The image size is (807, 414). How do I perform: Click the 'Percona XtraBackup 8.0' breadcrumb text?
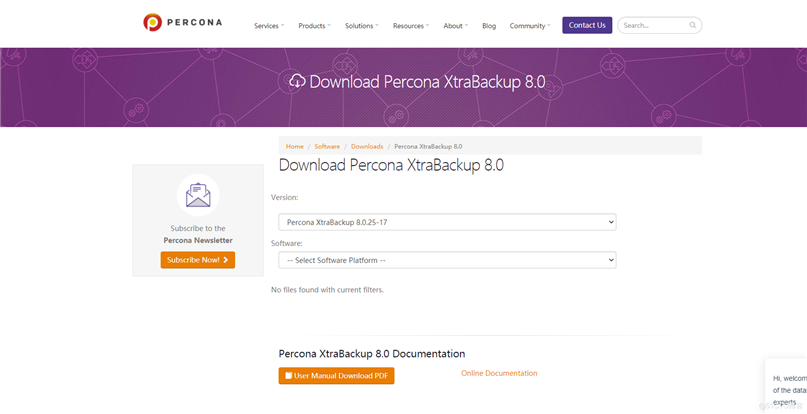(428, 146)
